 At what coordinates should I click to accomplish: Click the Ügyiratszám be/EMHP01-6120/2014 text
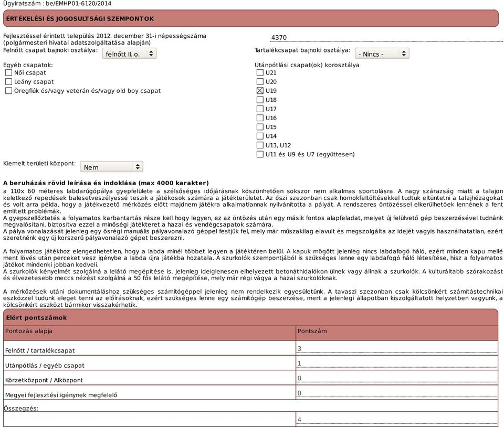pos(57,4)
